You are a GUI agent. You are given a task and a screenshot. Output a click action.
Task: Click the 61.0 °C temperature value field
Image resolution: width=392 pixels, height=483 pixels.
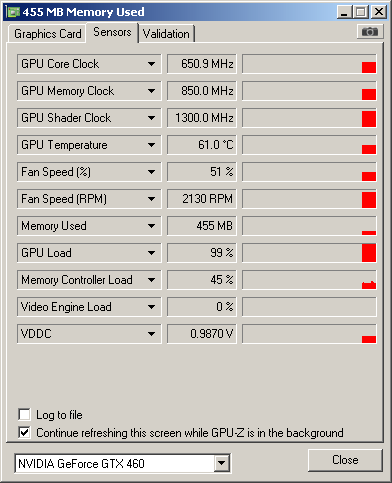(x=202, y=145)
